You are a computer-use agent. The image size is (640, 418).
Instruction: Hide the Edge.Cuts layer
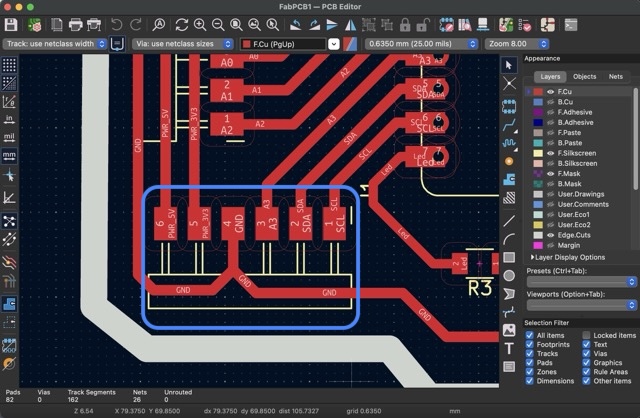550,235
